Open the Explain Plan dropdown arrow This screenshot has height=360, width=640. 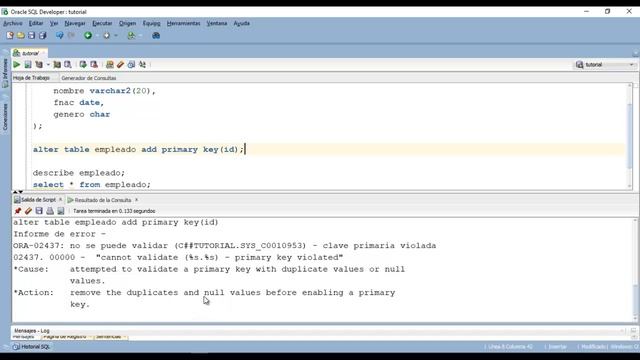(48, 64)
